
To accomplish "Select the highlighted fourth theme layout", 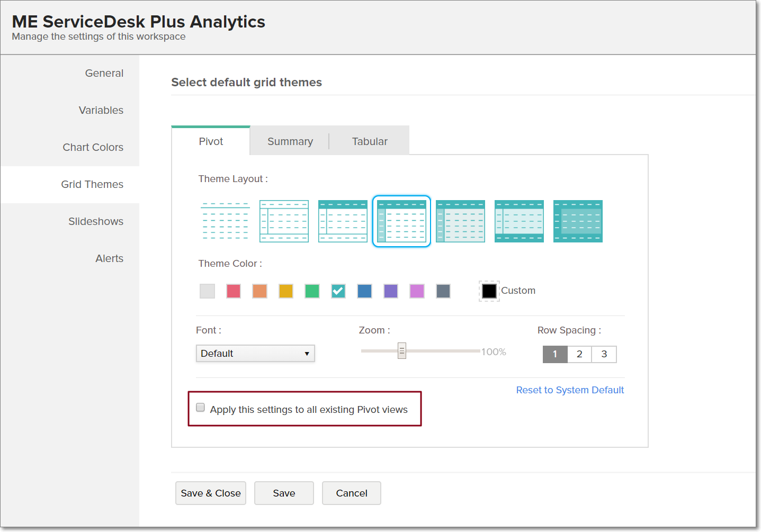I will pos(401,221).
